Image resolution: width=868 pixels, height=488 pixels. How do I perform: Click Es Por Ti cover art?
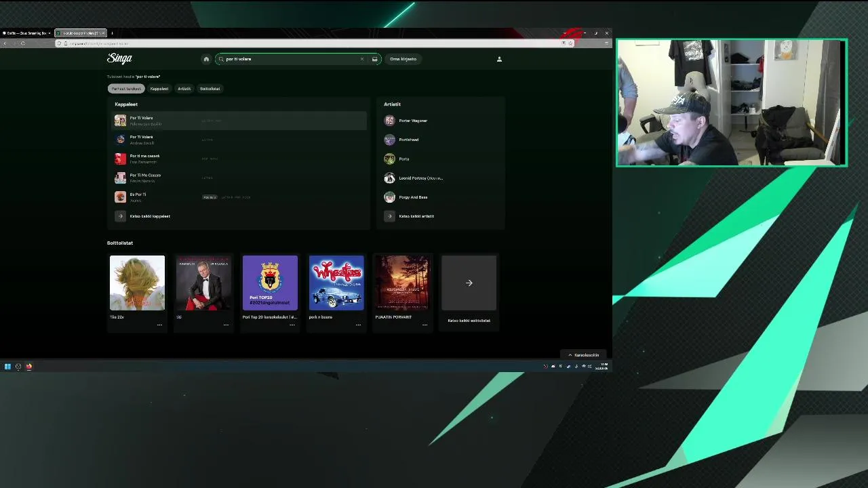point(120,197)
